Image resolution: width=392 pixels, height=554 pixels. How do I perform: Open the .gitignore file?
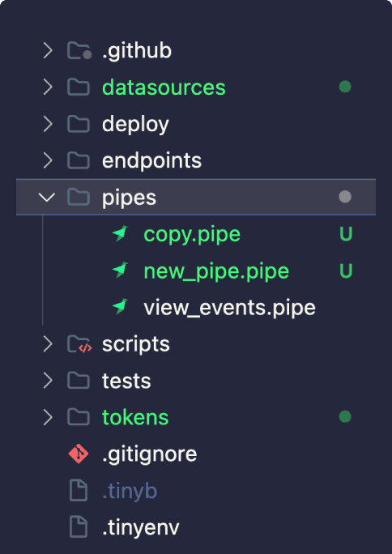pyautogui.click(x=149, y=454)
